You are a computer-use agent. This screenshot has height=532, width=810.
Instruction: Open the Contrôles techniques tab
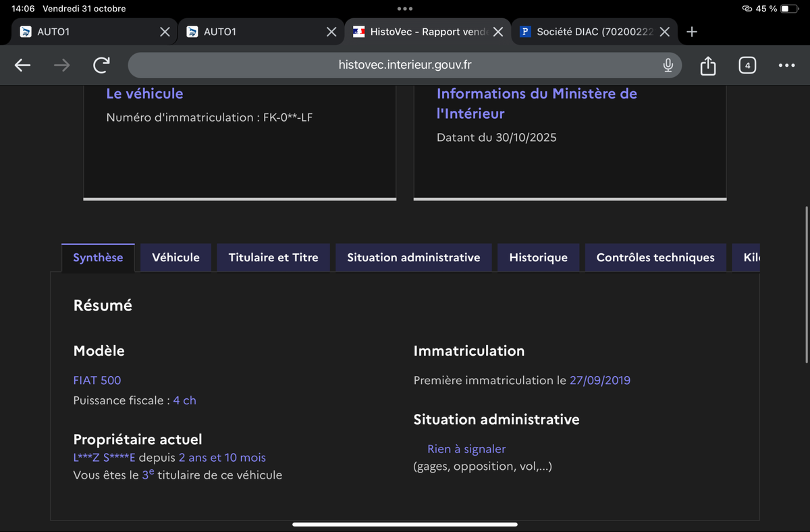pyautogui.click(x=655, y=257)
